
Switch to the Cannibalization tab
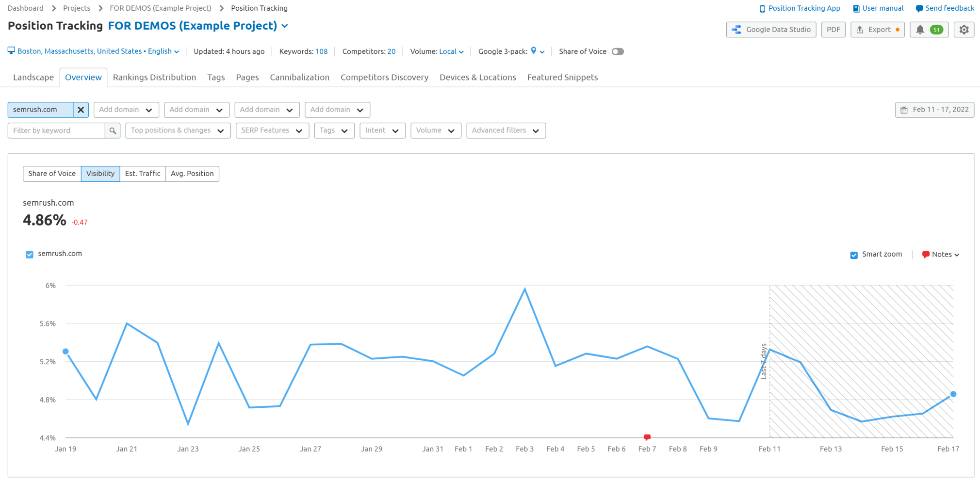tap(299, 78)
